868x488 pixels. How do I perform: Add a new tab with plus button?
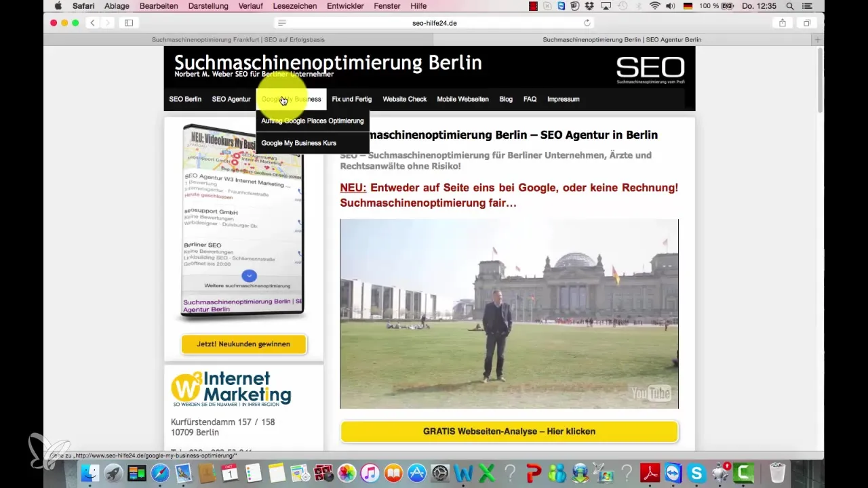(818, 40)
